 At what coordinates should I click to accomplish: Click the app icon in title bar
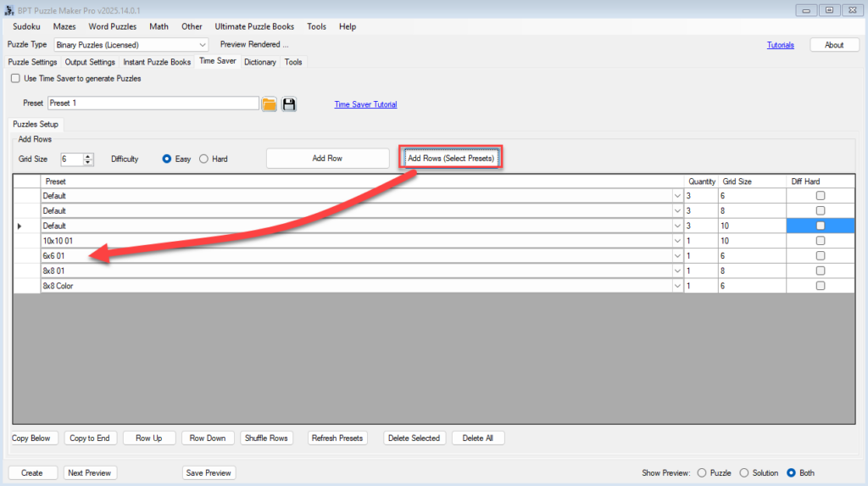[x=9, y=9]
